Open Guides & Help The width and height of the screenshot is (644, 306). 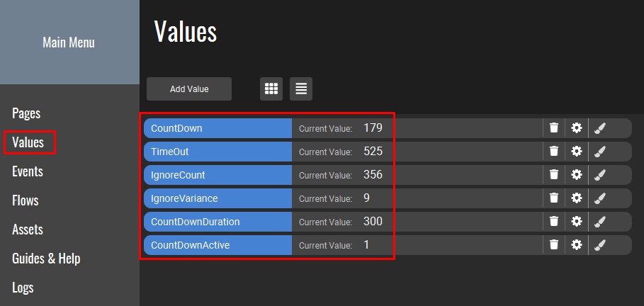point(46,259)
